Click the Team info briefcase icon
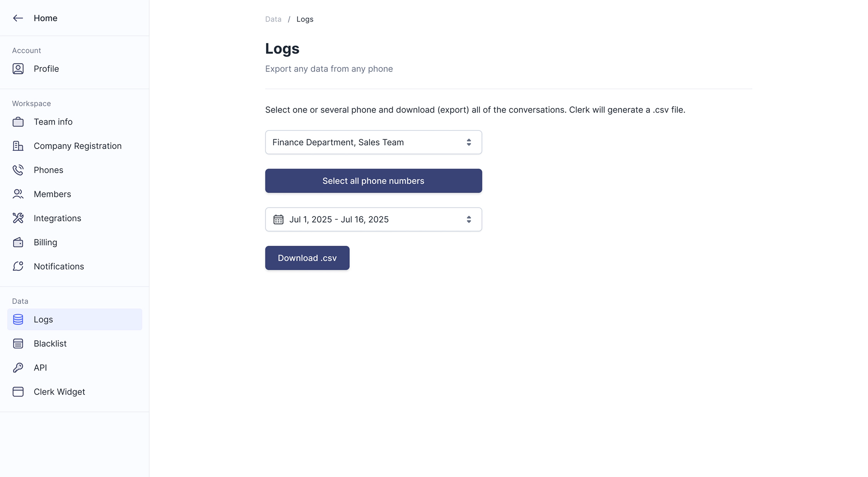Viewport: 868px width, 477px height. [x=18, y=122]
